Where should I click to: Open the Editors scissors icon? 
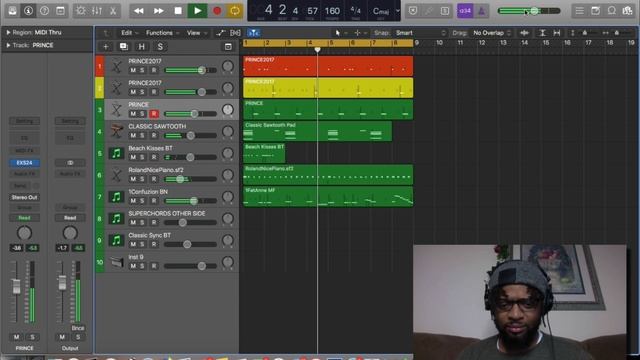click(x=113, y=11)
